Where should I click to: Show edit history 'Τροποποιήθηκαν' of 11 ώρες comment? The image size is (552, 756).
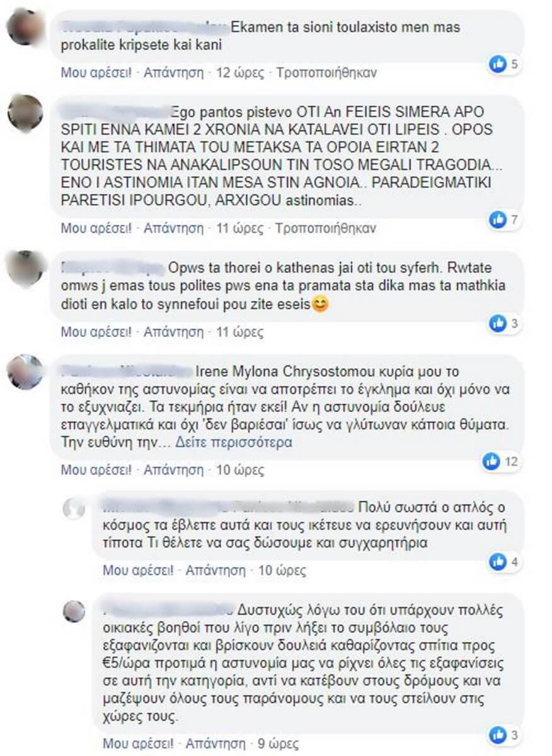(326, 228)
